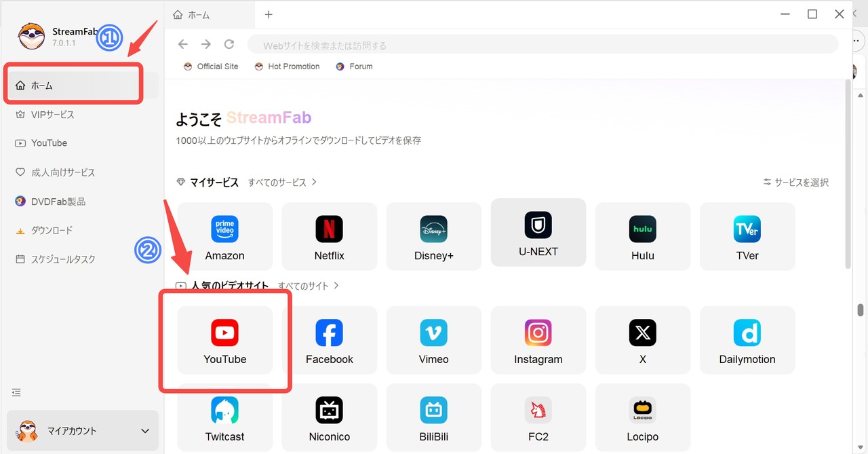
Task: Select the TVer service tile
Action: tap(747, 235)
